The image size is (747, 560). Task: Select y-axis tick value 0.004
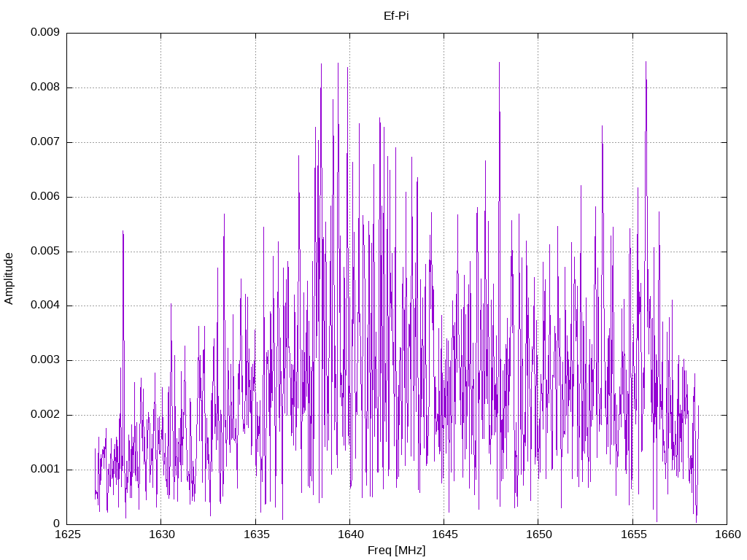[x=45, y=306]
